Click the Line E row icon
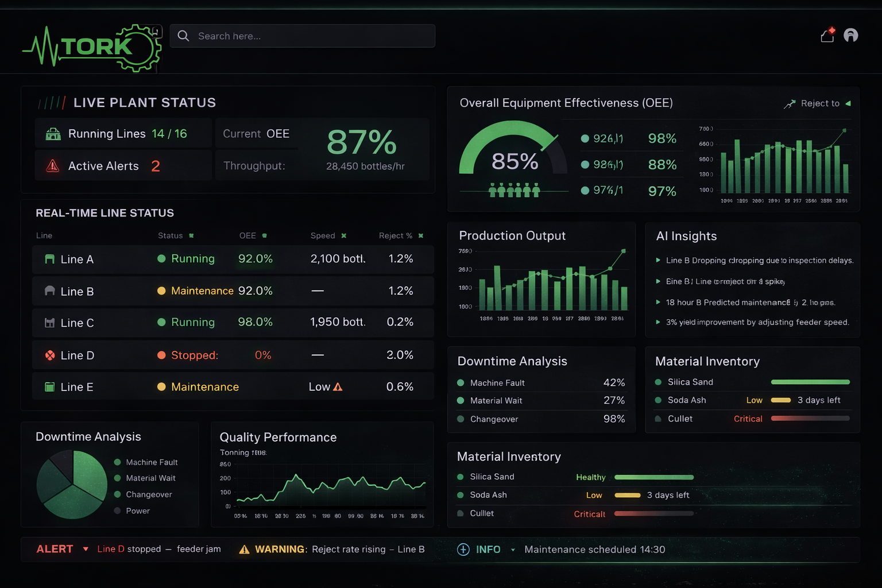The width and height of the screenshot is (882, 588). 50,387
